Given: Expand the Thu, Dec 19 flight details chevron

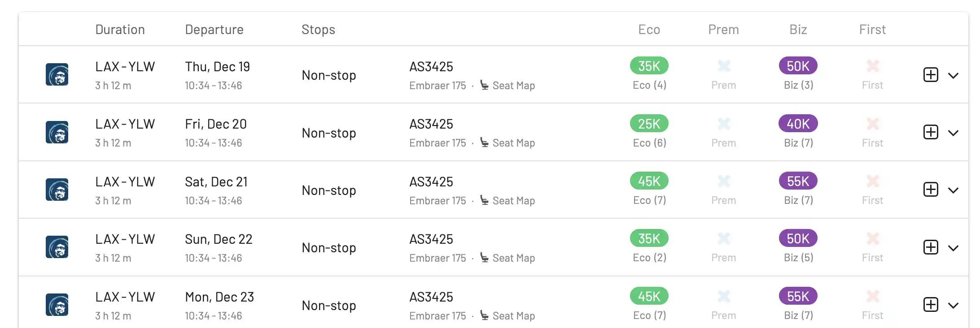Looking at the screenshot, I should [953, 75].
